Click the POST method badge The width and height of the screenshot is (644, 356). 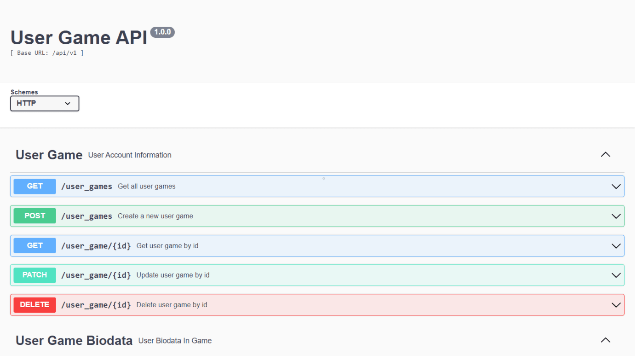click(x=35, y=216)
